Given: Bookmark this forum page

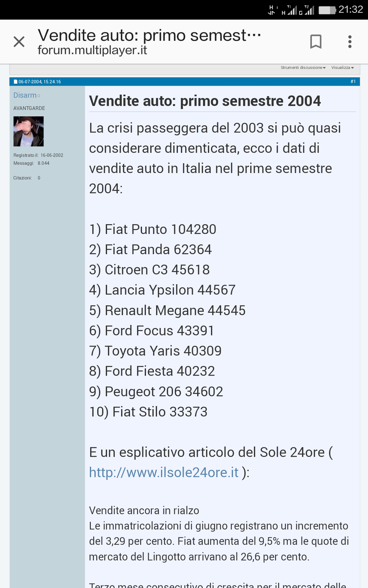Looking at the screenshot, I should pyautogui.click(x=316, y=42).
